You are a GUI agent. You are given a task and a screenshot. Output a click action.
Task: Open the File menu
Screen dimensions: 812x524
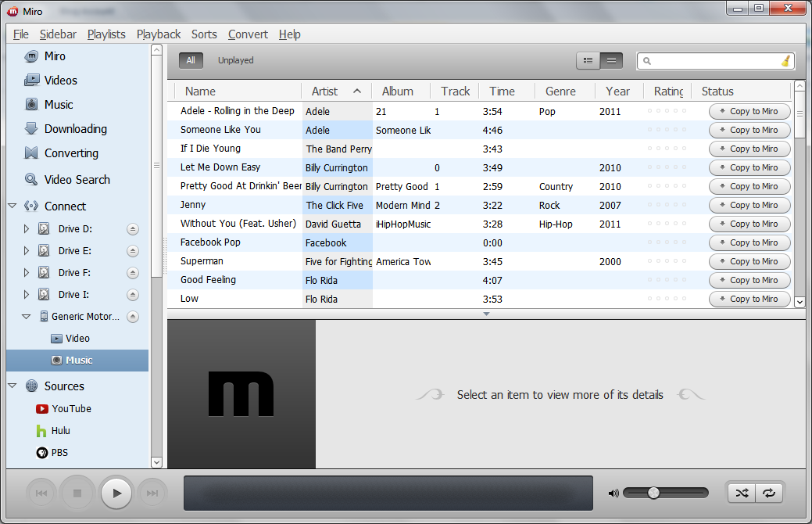click(21, 34)
